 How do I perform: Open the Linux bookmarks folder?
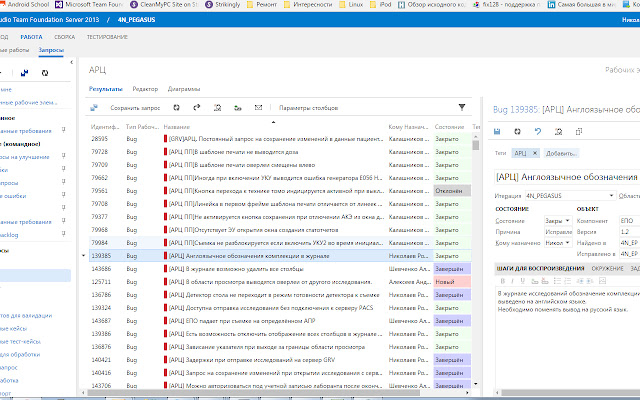[x=351, y=5]
